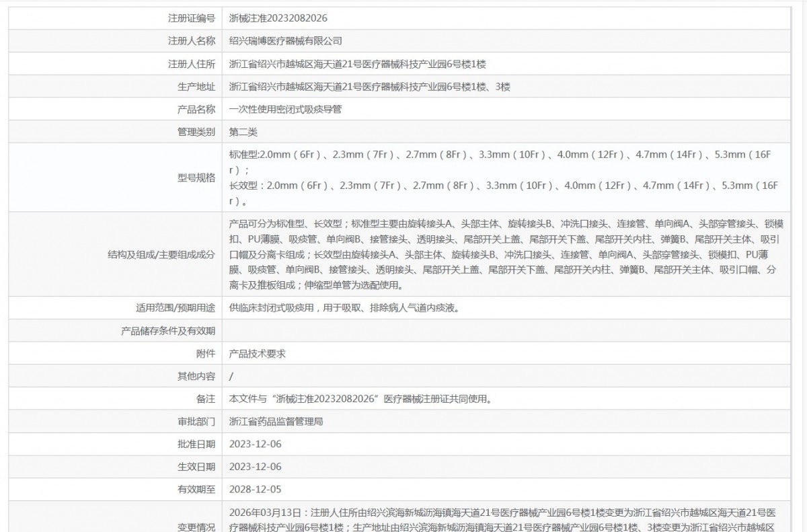Open the 产品技术要求 attachment
This screenshot has height=532, width=807.
258,353
